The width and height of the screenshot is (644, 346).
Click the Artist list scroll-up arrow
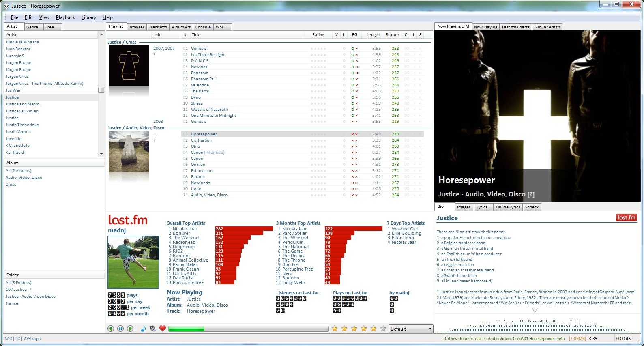101,35
